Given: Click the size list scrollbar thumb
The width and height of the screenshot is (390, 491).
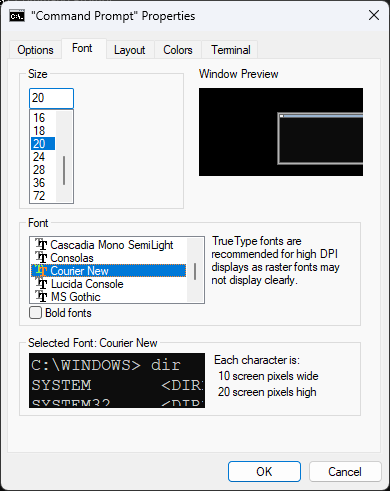Looking at the screenshot, I should [x=64, y=170].
